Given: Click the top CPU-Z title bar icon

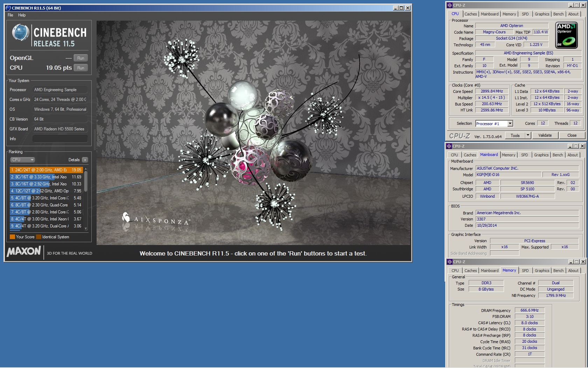Looking at the screenshot, I should [450, 5].
